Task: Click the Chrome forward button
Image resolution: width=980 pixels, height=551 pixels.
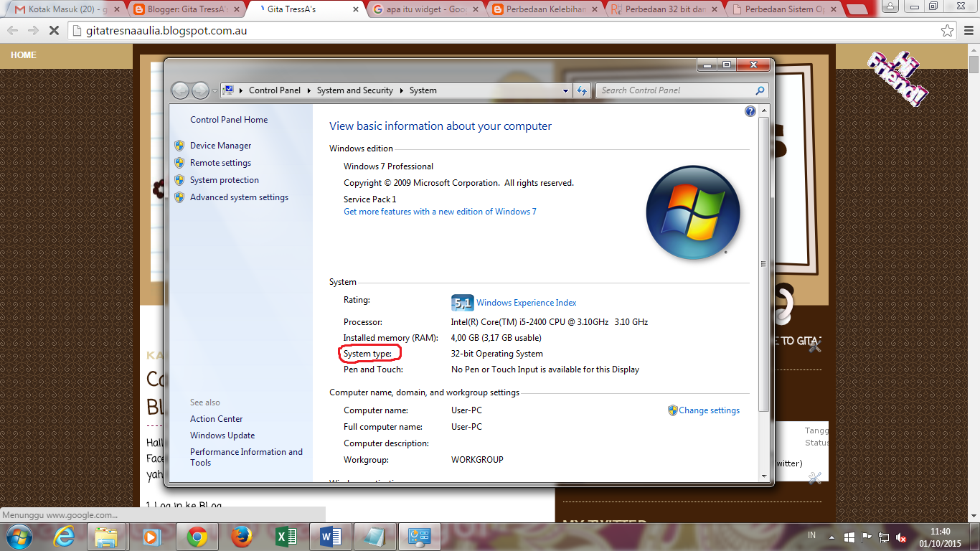Action: click(x=33, y=31)
